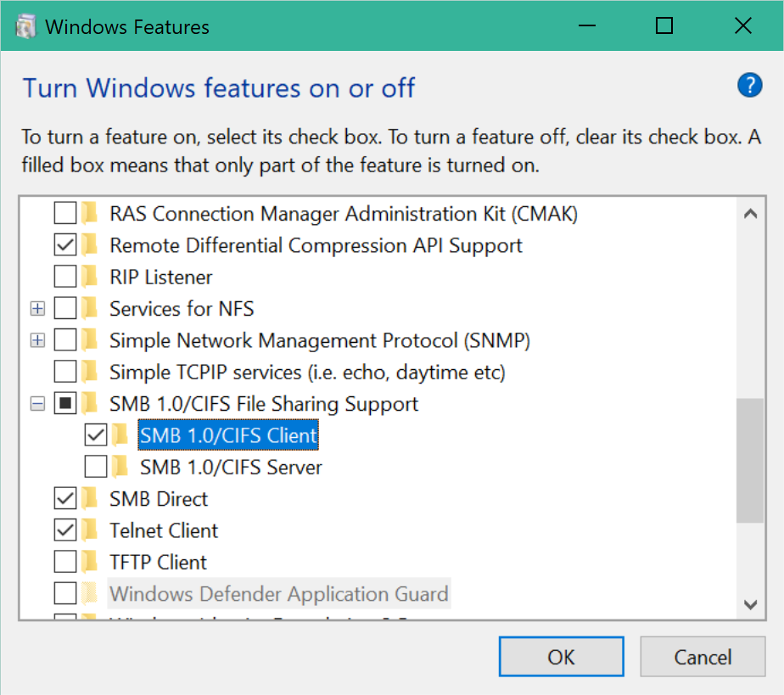Close the Windows Features window

(743, 25)
